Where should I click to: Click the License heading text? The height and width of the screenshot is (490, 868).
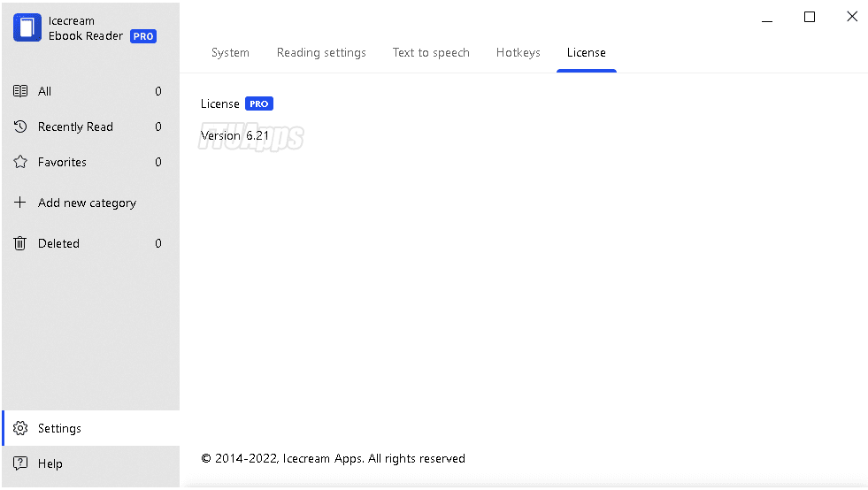tap(219, 103)
